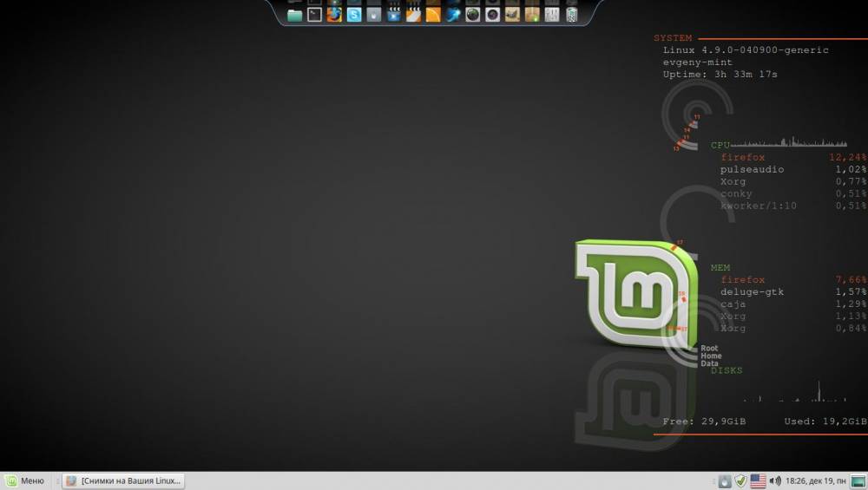Click the Free: 29,9GiB disk value
Image resolution: width=868 pixels, height=490 pixels.
point(704,421)
